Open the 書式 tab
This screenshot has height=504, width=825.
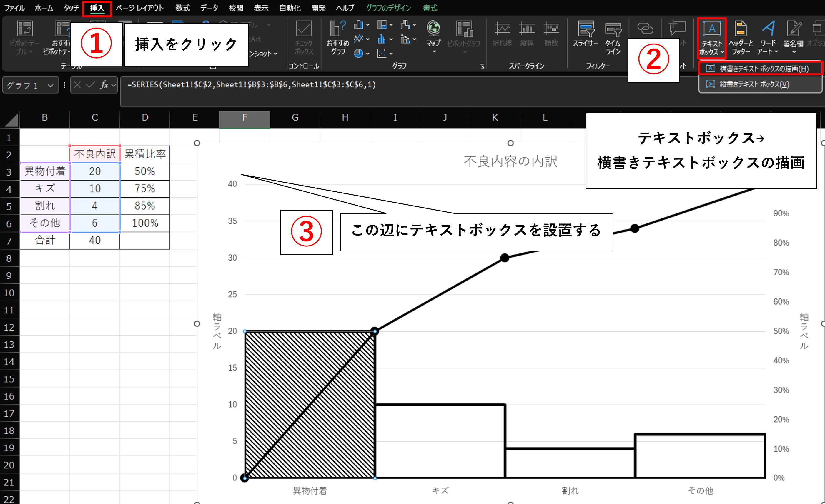[430, 8]
